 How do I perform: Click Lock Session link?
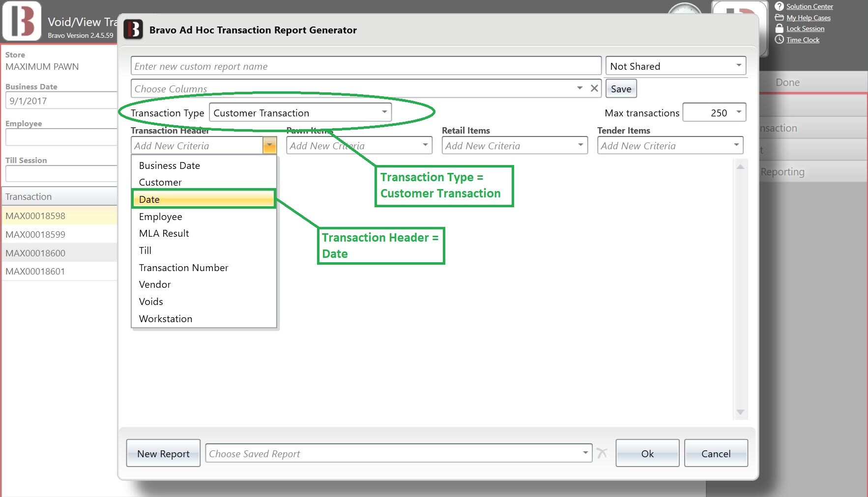point(805,28)
